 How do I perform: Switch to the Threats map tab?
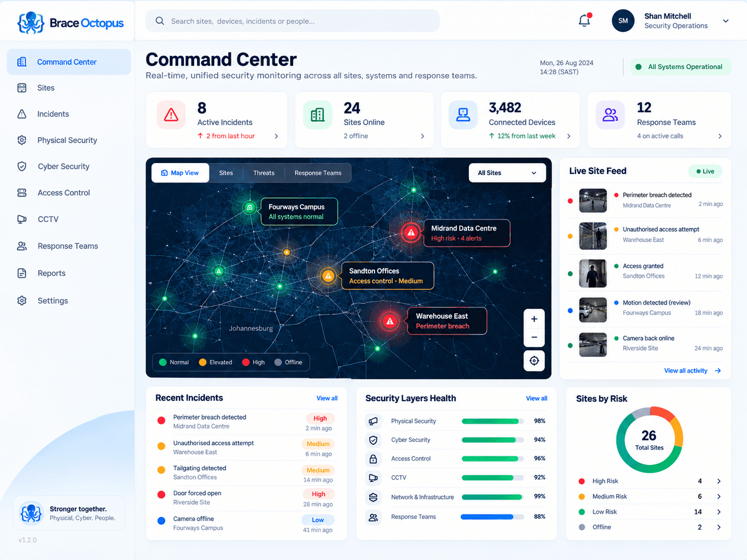(x=264, y=173)
